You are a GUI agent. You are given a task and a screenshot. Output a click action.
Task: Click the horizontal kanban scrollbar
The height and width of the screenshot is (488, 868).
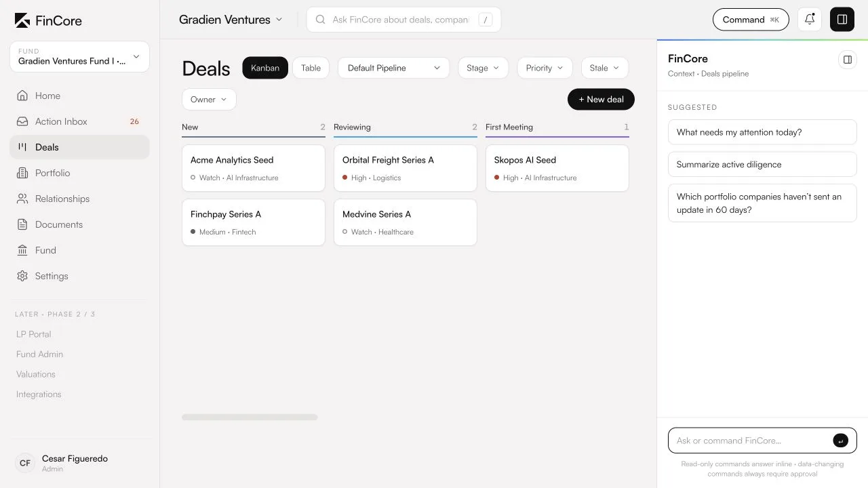click(250, 418)
